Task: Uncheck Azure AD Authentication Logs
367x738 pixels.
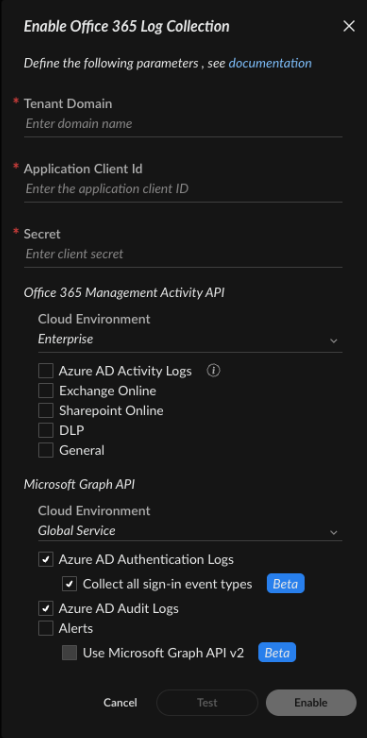Action: (x=46, y=560)
